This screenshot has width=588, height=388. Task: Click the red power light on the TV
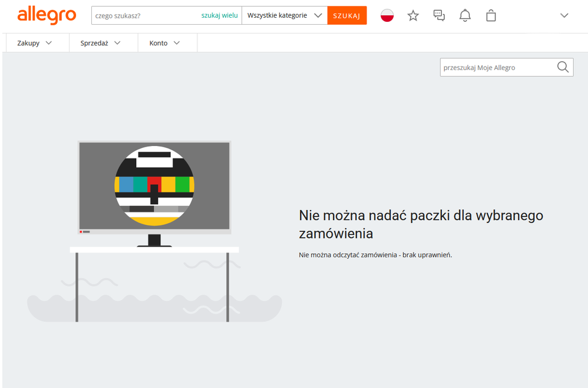(x=81, y=231)
